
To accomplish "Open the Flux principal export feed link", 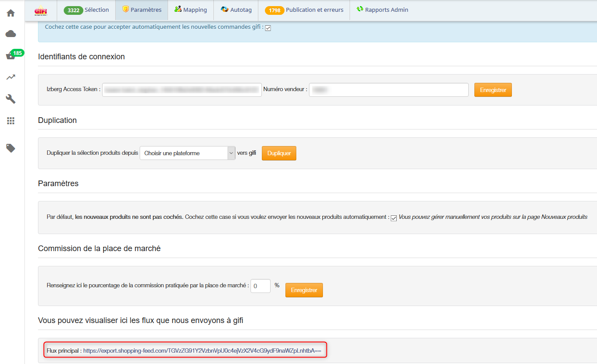I will point(202,350).
